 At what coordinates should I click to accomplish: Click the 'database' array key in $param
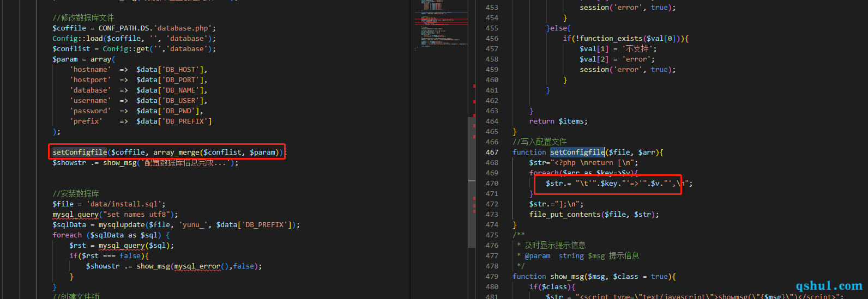point(90,90)
